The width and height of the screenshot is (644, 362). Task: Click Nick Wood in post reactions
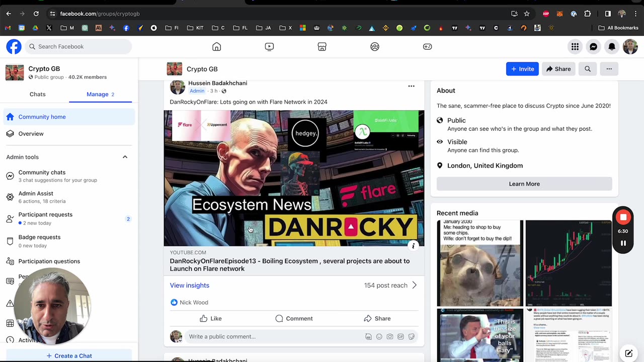(x=194, y=302)
